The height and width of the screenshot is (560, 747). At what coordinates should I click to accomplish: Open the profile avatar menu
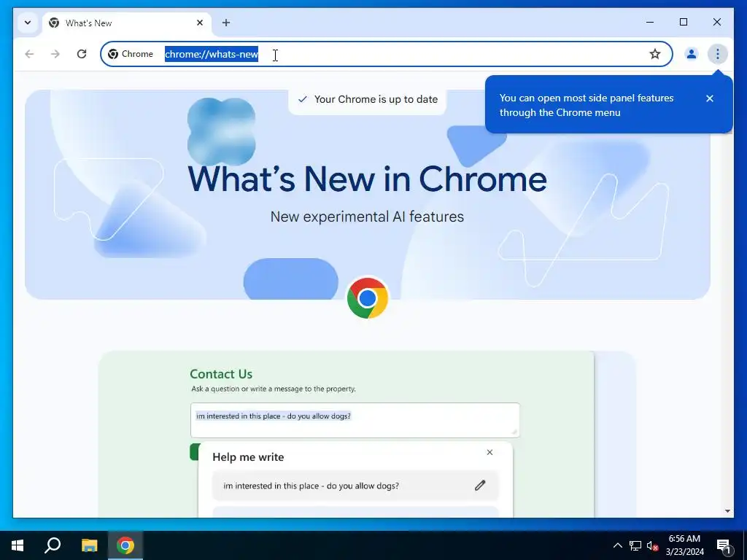[x=692, y=54]
